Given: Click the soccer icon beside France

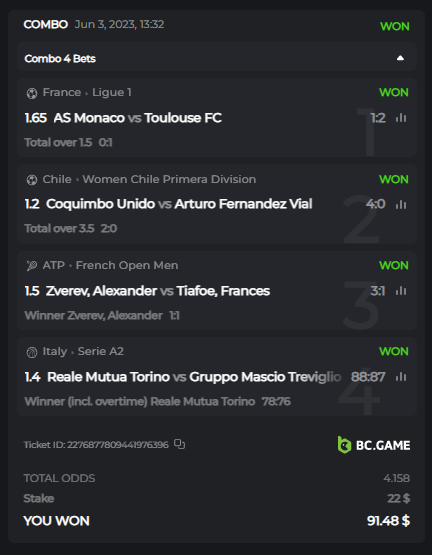Looking at the screenshot, I should tap(32, 93).
